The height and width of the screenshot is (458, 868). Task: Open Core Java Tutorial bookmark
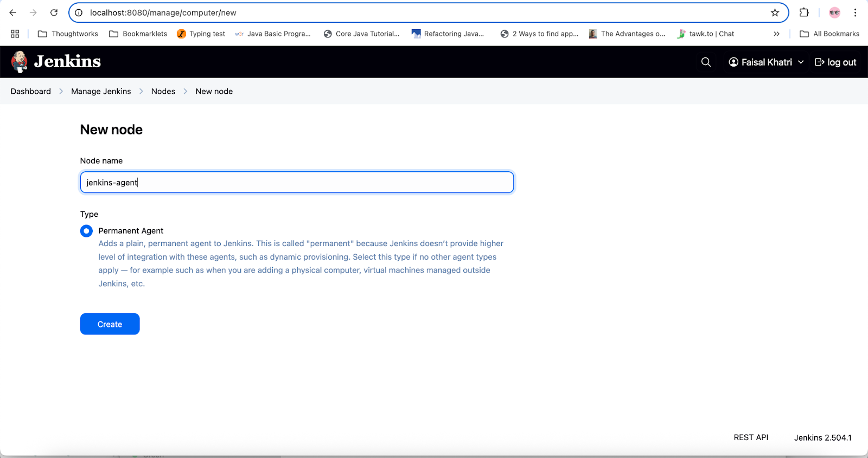coord(361,34)
